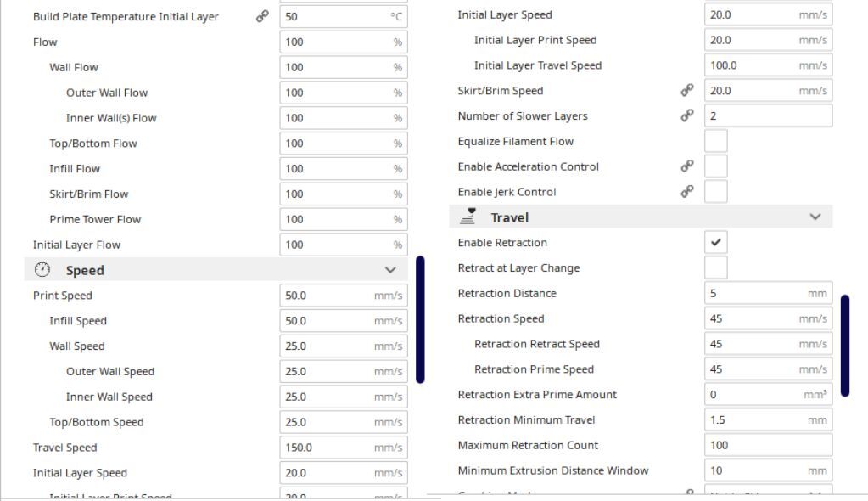The image size is (868, 501).
Task: Edit the Outer Wall Flow field
Action: point(344,93)
